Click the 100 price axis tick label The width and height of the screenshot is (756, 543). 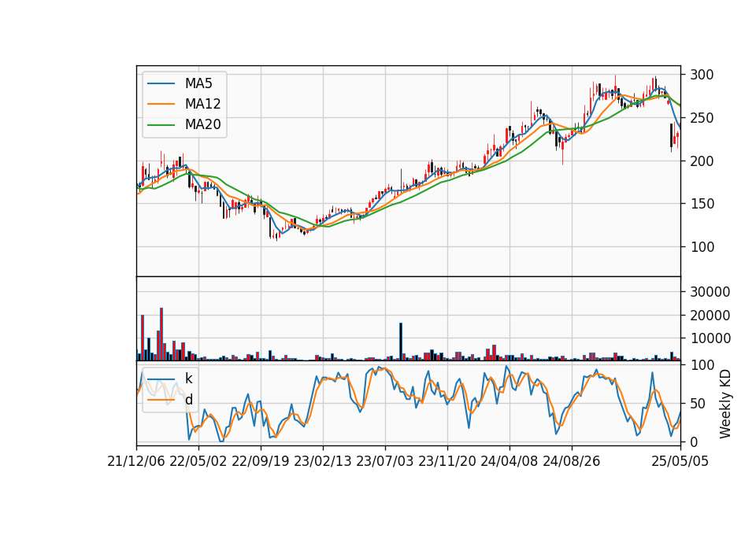tap(702, 246)
